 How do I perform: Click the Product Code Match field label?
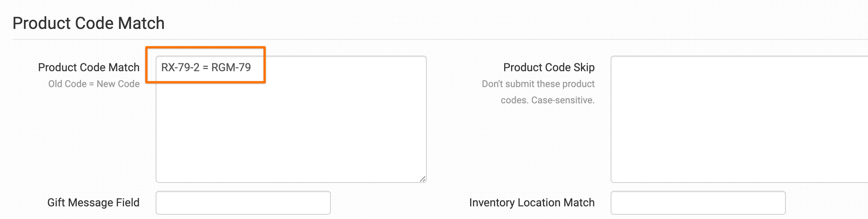(89, 68)
